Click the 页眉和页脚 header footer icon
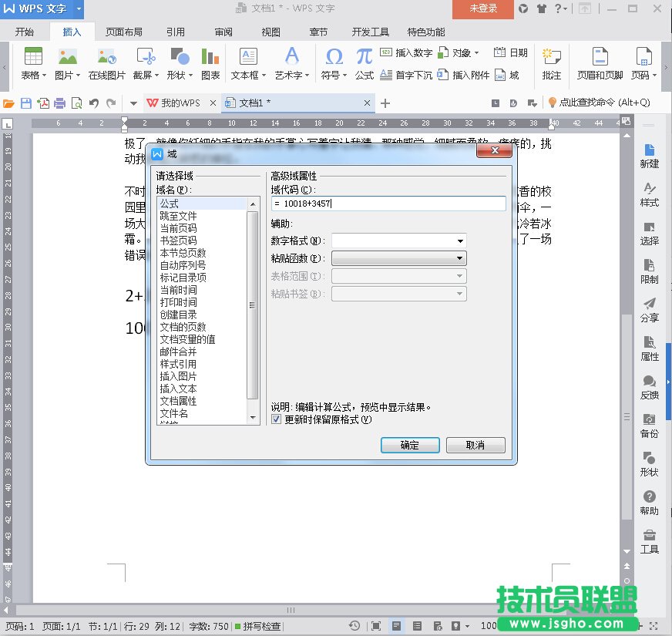Screen dimensions: 672x636 [599, 57]
